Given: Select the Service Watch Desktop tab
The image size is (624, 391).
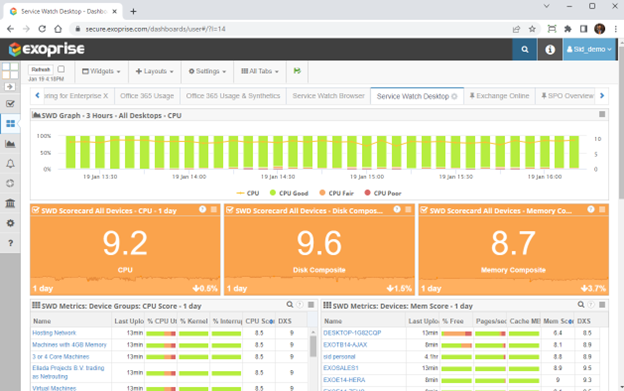Looking at the screenshot, I should (417, 96).
